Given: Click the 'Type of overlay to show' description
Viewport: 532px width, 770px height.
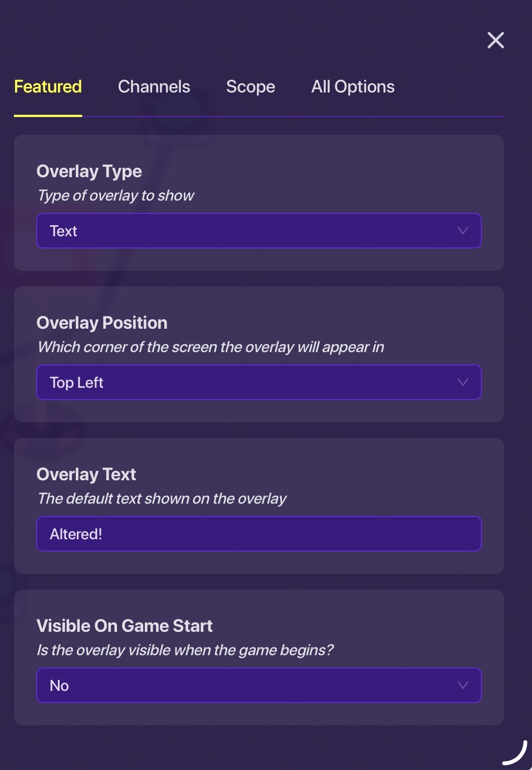Looking at the screenshot, I should pyautogui.click(x=116, y=196).
